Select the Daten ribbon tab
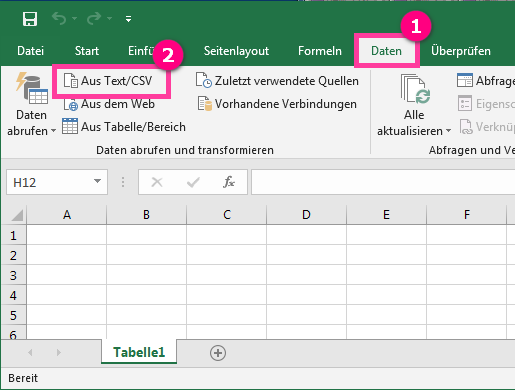The height and width of the screenshot is (390, 515). coord(386,51)
